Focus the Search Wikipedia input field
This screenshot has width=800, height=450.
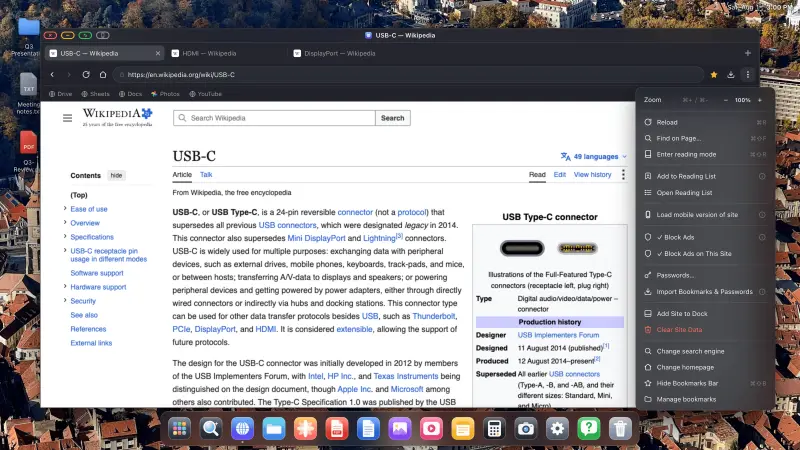[274, 118]
